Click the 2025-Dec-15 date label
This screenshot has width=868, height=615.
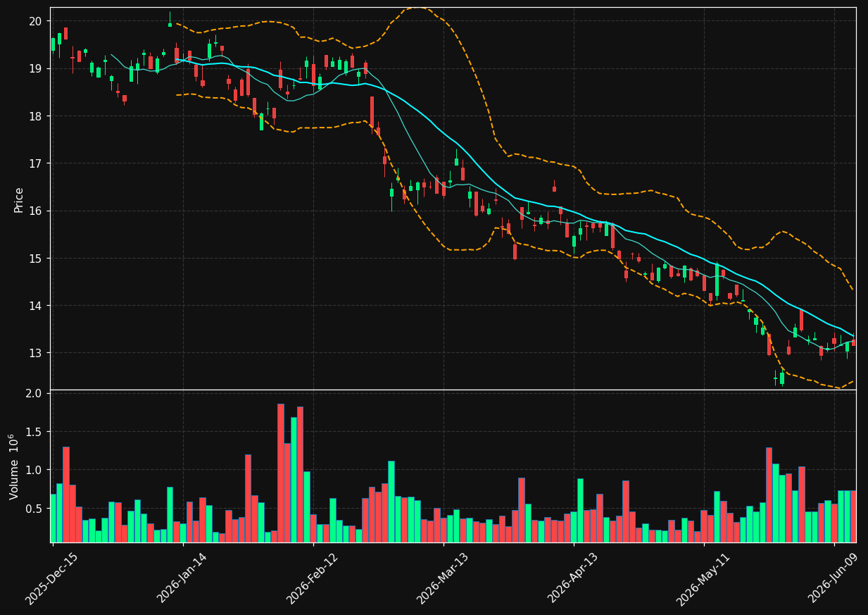pos(51,578)
